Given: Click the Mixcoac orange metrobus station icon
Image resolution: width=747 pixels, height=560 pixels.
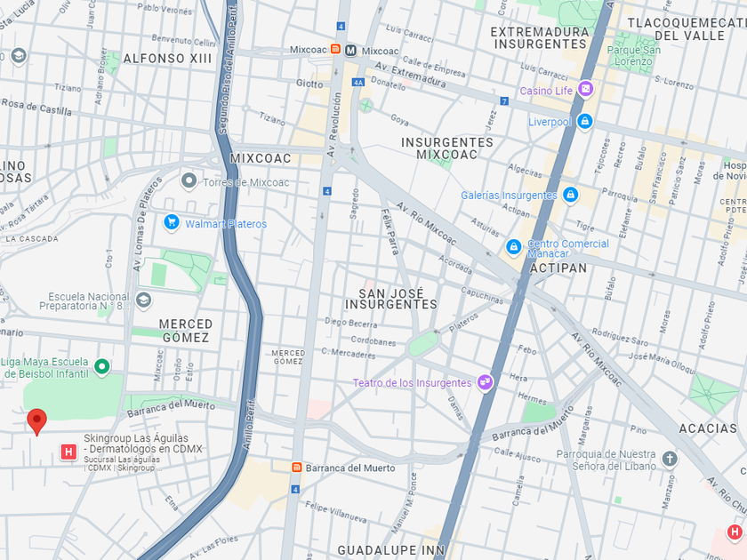Looking at the screenshot, I should click(335, 50).
